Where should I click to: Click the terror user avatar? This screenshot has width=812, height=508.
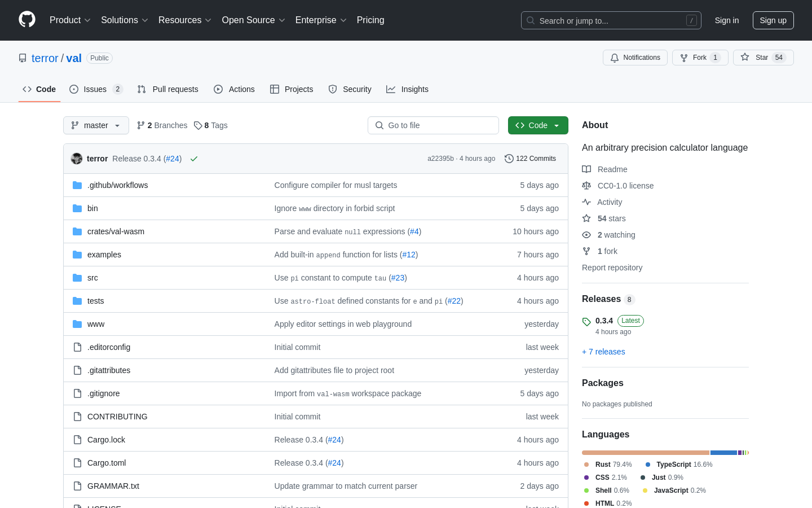[77, 159]
